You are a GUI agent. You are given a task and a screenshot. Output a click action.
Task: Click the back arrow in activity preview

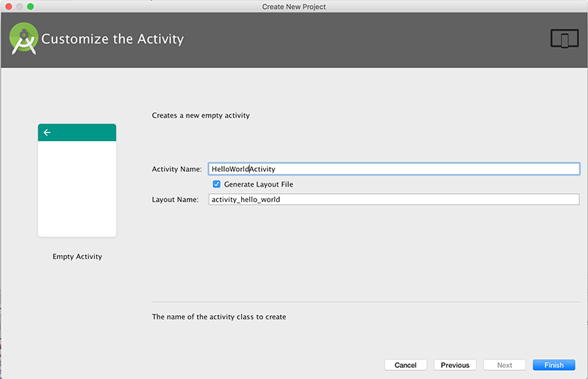click(47, 132)
